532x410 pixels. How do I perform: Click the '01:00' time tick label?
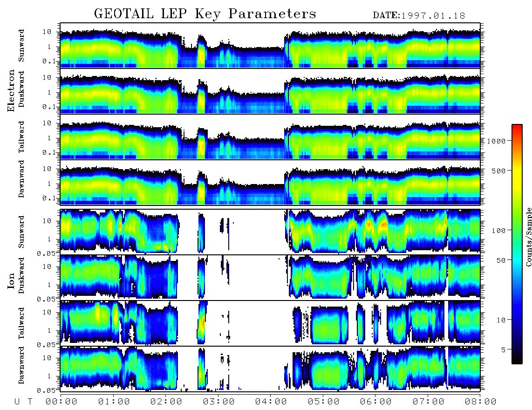(114, 402)
